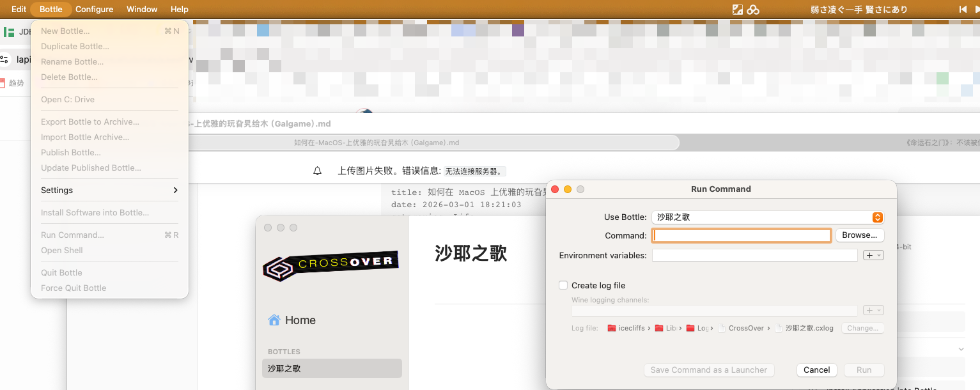Viewport: 980px width, 390px height.
Task: Open the Use Bottle dropdown
Action: pos(878,217)
